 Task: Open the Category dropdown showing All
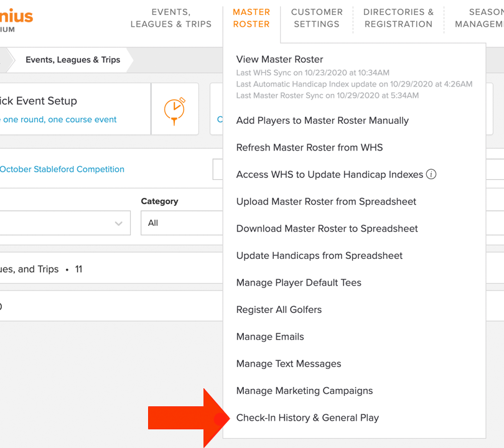click(182, 223)
